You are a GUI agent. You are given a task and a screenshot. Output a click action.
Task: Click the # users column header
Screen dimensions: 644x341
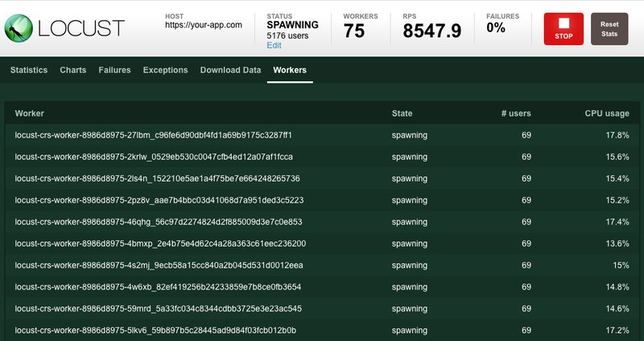[x=515, y=113]
